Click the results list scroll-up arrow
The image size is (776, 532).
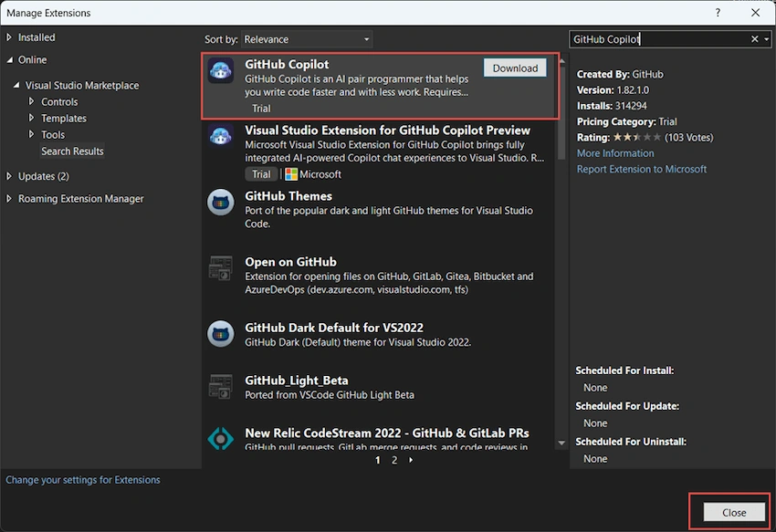click(x=561, y=60)
